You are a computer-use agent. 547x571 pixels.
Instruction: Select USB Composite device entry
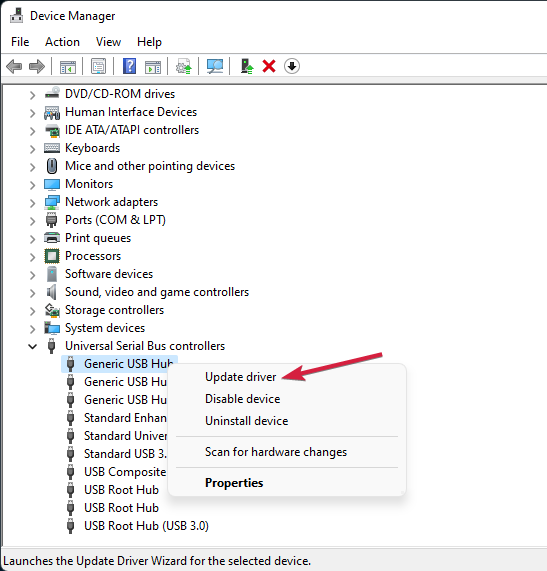coord(125,472)
